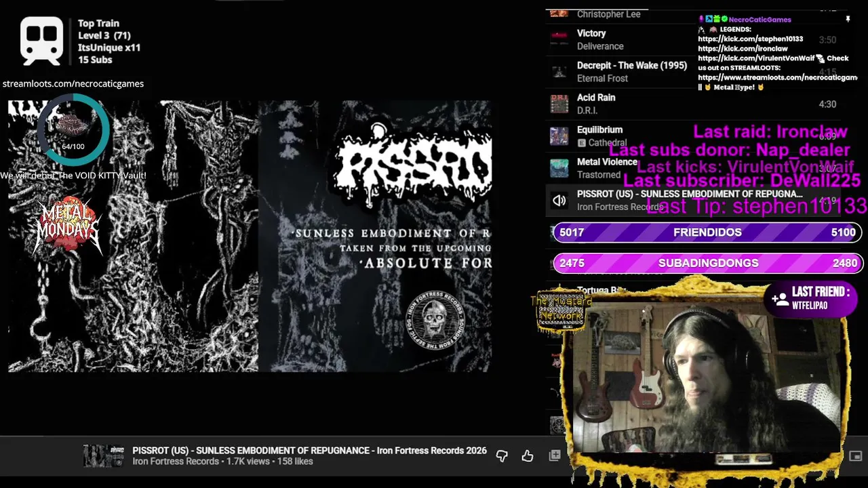
Task: Click 'Eternal Frost' artist name
Action: coord(602,79)
